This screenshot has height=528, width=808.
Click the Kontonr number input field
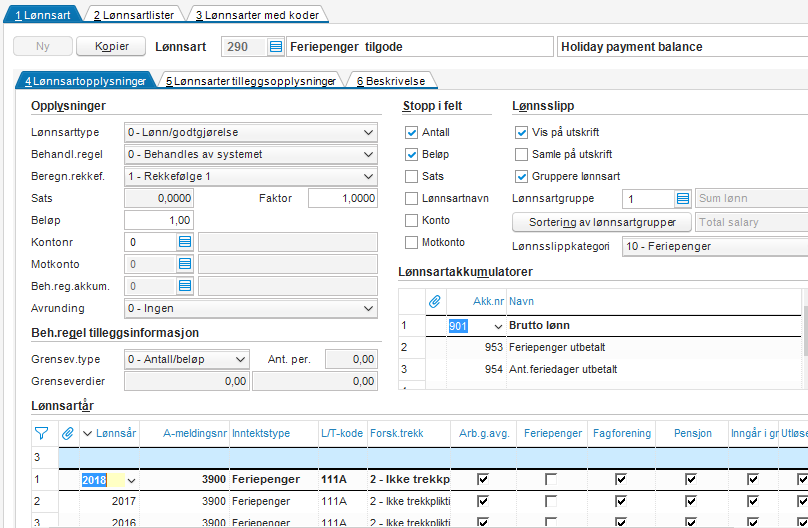click(151, 242)
